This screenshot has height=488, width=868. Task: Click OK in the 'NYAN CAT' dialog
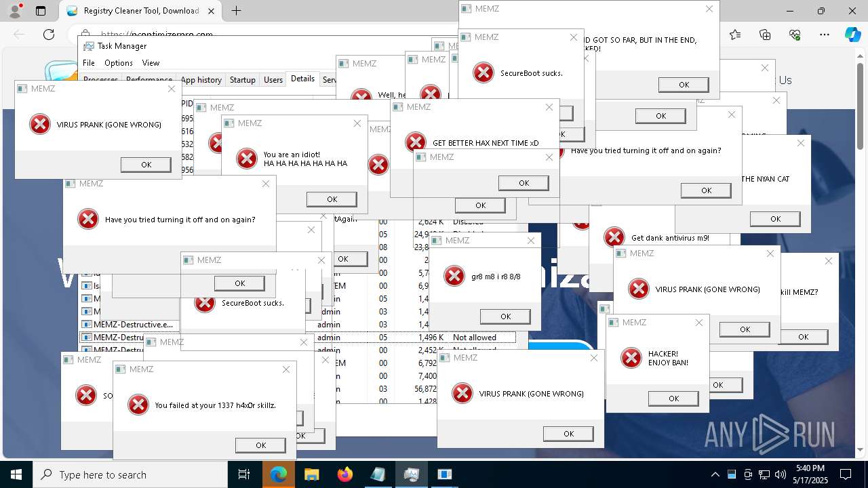coord(775,219)
